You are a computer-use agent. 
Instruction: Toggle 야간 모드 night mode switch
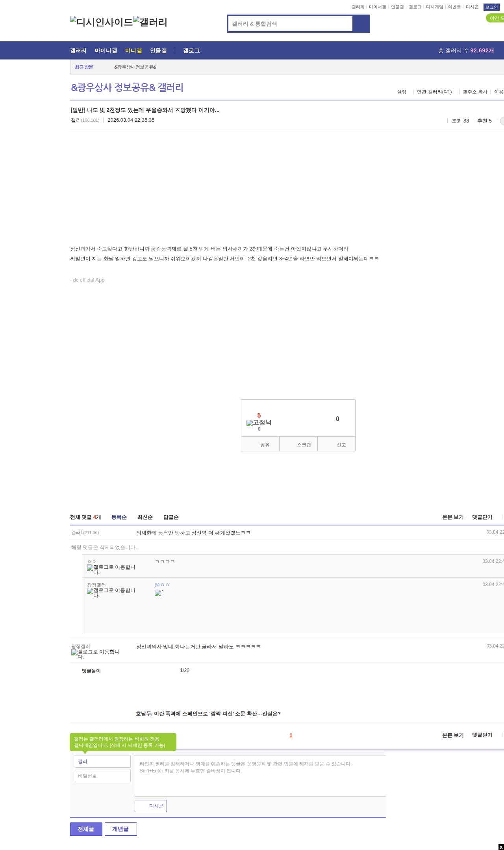[496, 18]
